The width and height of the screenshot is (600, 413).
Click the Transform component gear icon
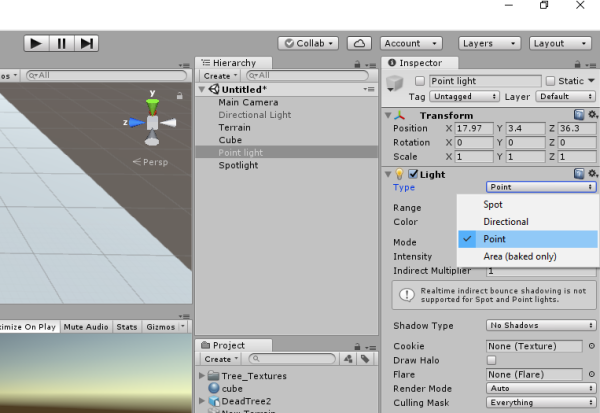tap(593, 115)
